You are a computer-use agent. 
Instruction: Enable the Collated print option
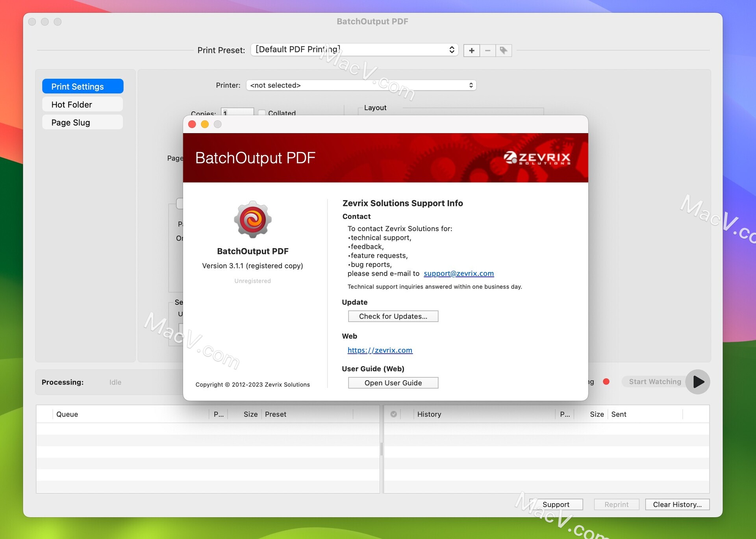tap(263, 113)
